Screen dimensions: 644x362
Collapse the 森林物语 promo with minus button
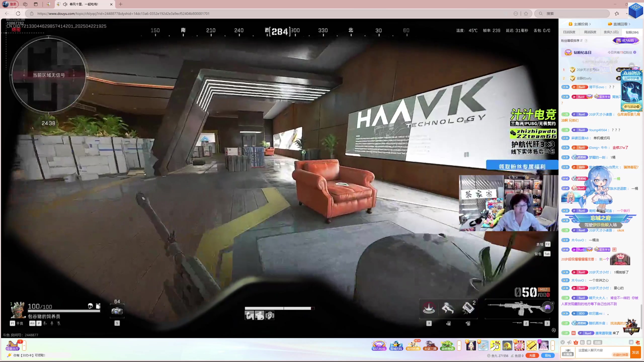[631, 65]
